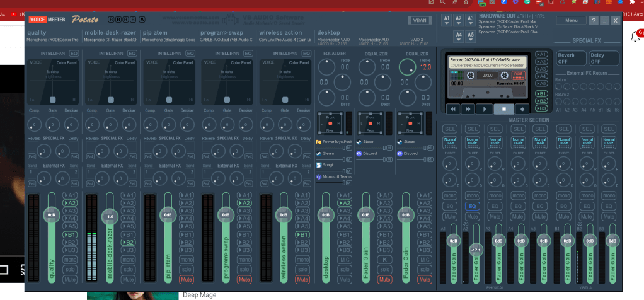The height and width of the screenshot is (300, 644).
Task: Open the A2 hardware out device dropdown
Action: coord(459,20)
